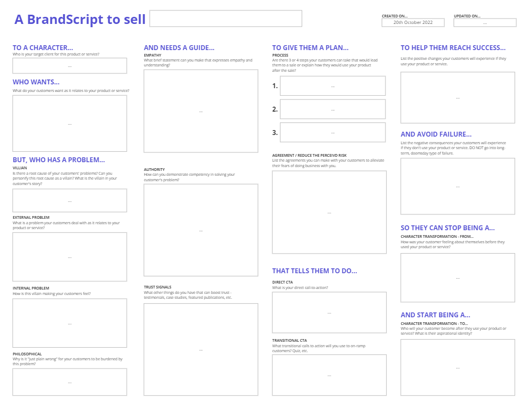532x412 pixels.
Task: Select the CREATED ON date field
Action: (413, 22)
